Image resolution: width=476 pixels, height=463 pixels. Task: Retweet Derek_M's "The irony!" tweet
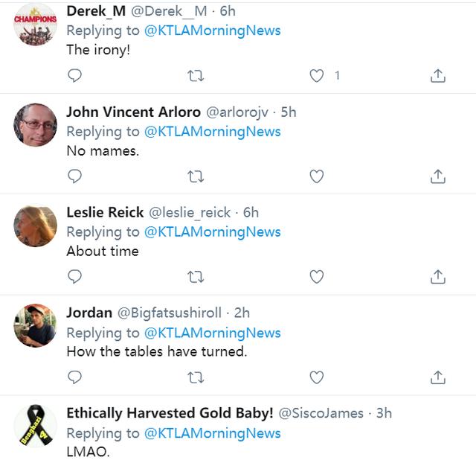(x=196, y=75)
